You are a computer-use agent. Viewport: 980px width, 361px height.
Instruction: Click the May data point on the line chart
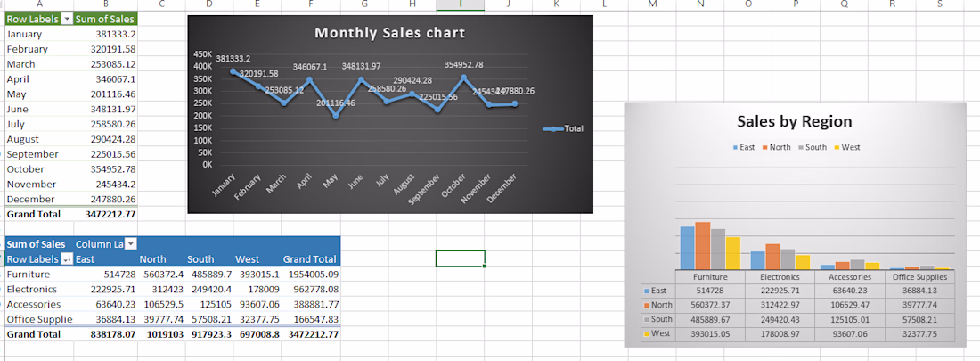pos(335,116)
